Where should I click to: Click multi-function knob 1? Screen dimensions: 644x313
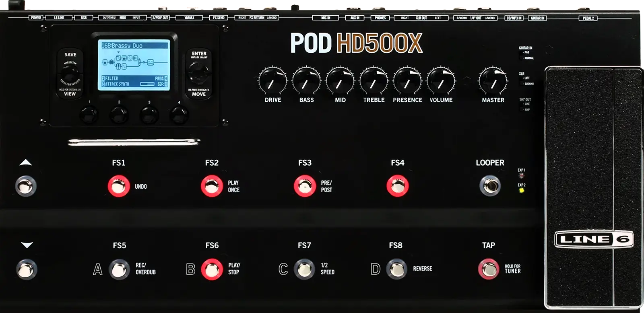(x=89, y=115)
